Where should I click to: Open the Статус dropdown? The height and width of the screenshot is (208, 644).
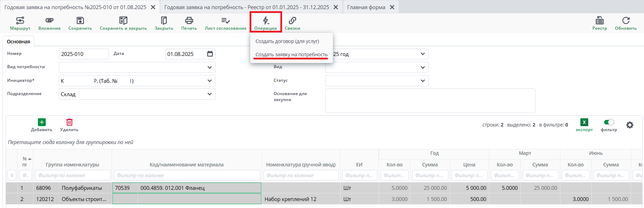pos(422,81)
